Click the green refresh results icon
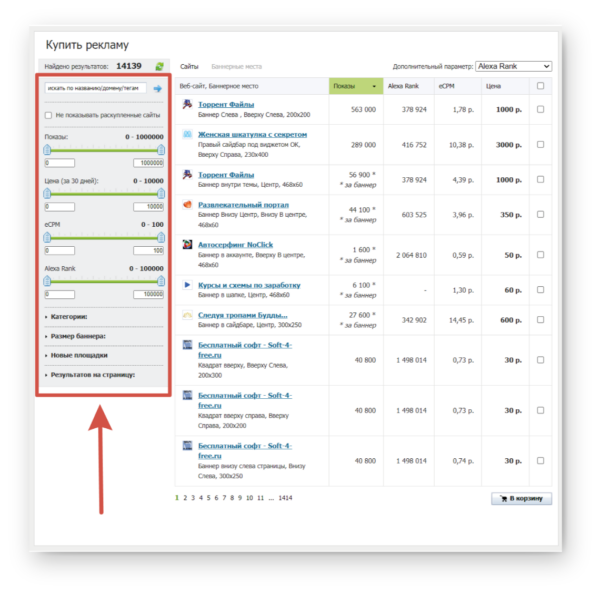This screenshot has width=600, height=594. coord(160,67)
